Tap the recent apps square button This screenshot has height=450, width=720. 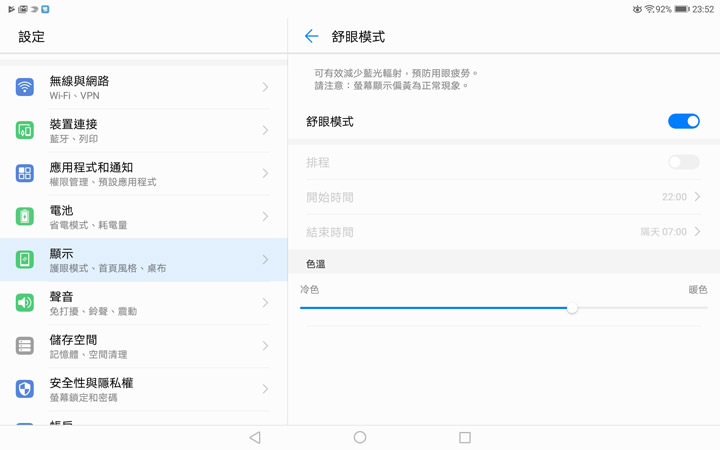pos(465,437)
